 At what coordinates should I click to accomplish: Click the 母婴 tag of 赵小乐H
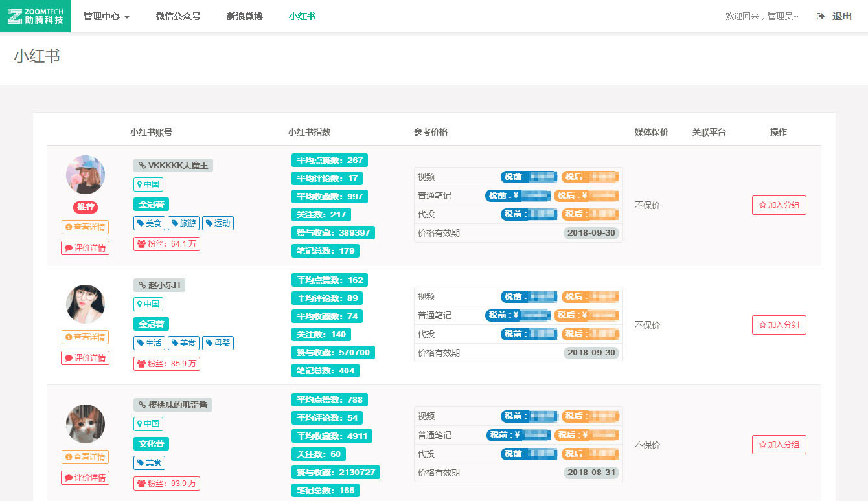click(x=218, y=343)
